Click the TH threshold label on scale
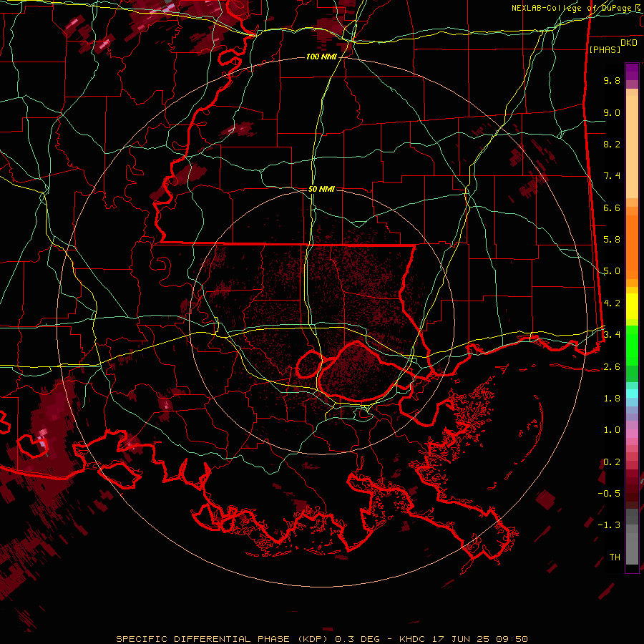Screen dimensions: 644x644 (x=615, y=557)
